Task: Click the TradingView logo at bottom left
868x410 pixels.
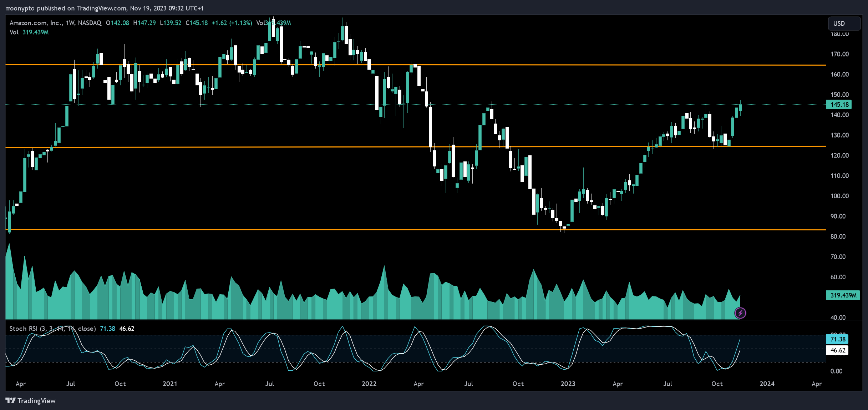Action: pos(31,401)
